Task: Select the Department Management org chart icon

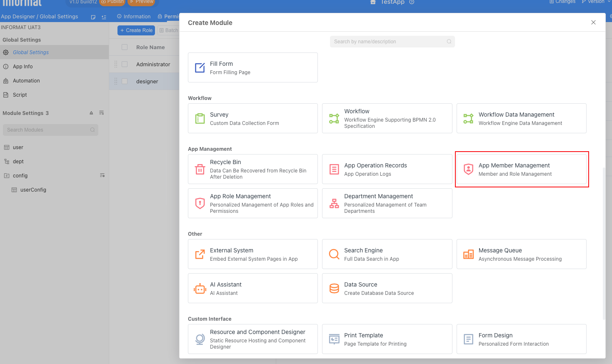Action: [x=334, y=204]
